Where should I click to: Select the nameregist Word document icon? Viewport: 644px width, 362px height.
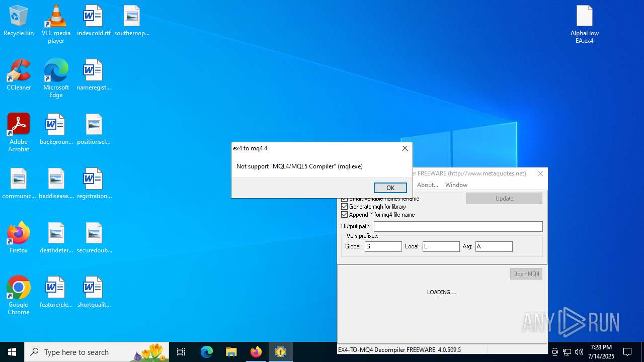pos(94,75)
